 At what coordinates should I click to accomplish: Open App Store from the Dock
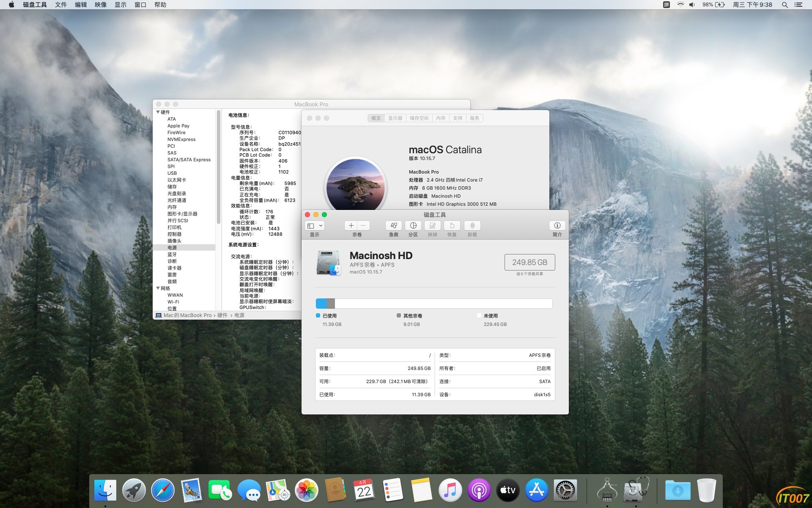(x=536, y=491)
